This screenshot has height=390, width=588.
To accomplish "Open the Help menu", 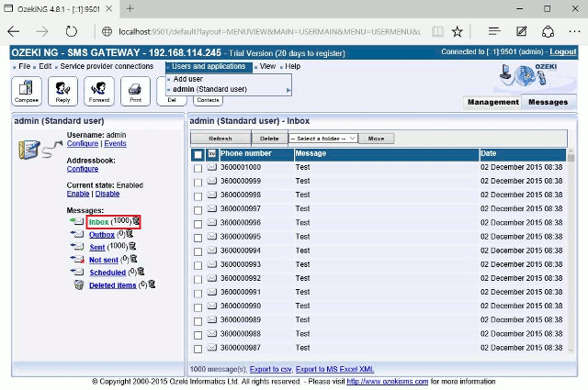I will [292, 66].
